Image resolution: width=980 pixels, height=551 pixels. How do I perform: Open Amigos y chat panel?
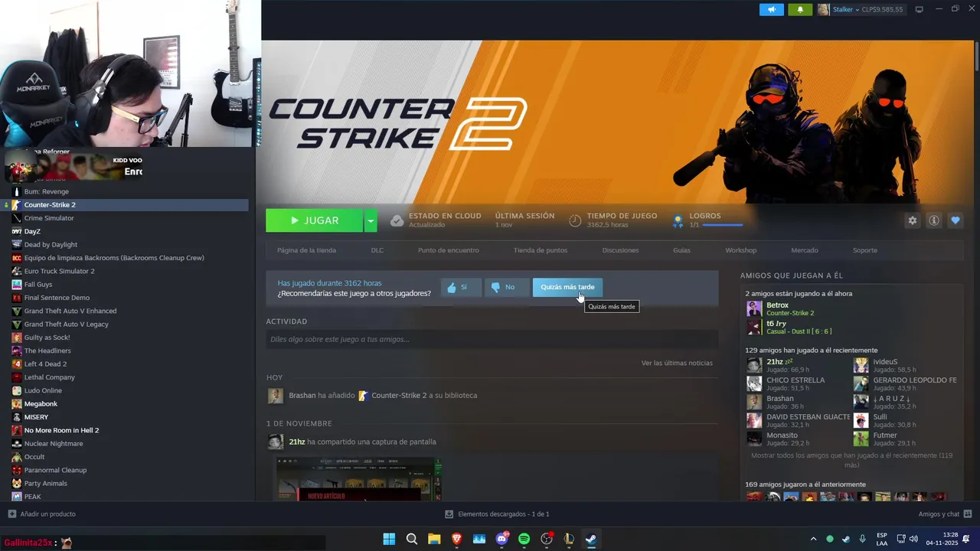coord(945,514)
